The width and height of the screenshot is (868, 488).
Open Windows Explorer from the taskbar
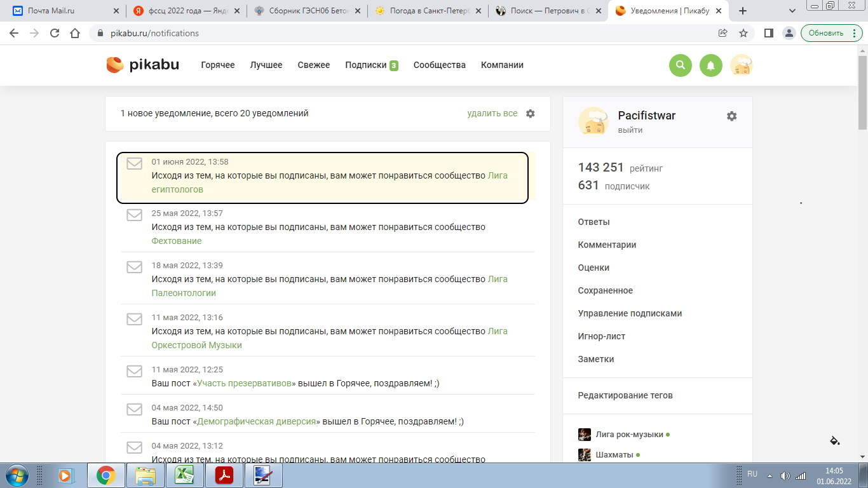146,475
